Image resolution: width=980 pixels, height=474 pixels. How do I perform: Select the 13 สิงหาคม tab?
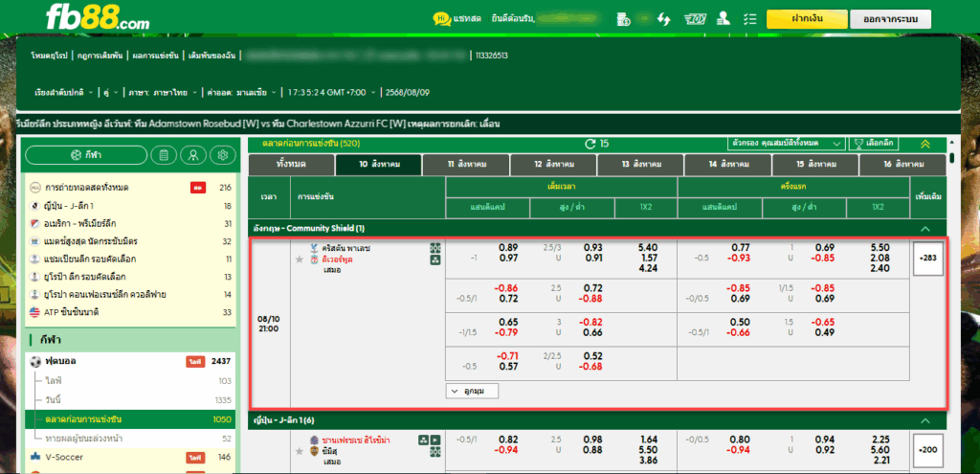point(640,165)
